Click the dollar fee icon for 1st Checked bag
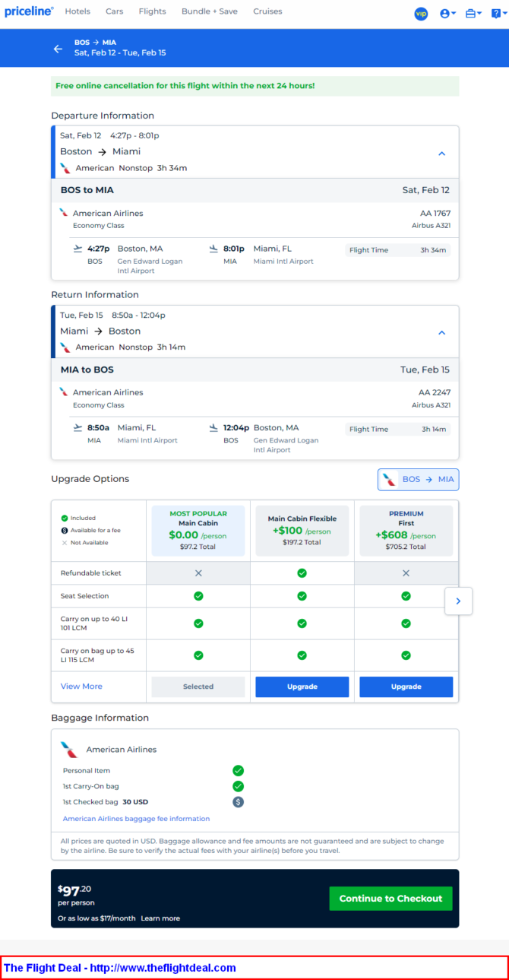Screen dimensions: 509x980 click(x=238, y=801)
